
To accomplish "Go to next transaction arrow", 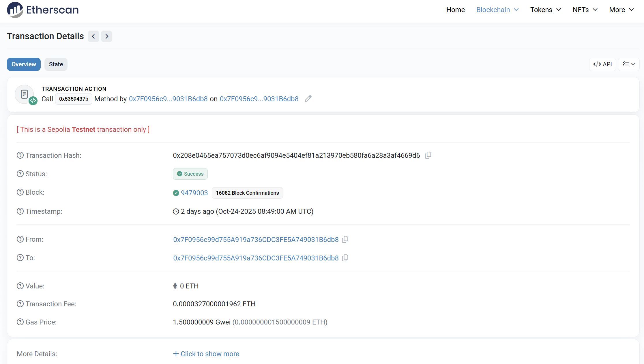I will (107, 36).
